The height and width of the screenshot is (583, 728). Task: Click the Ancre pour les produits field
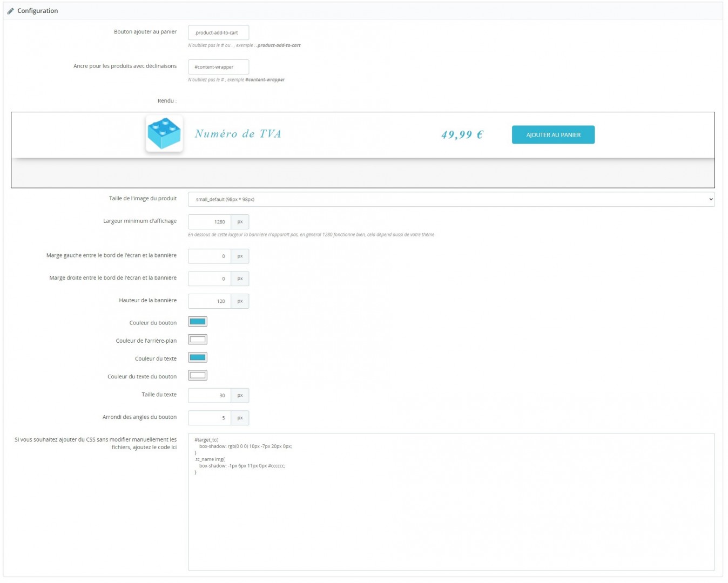click(218, 67)
